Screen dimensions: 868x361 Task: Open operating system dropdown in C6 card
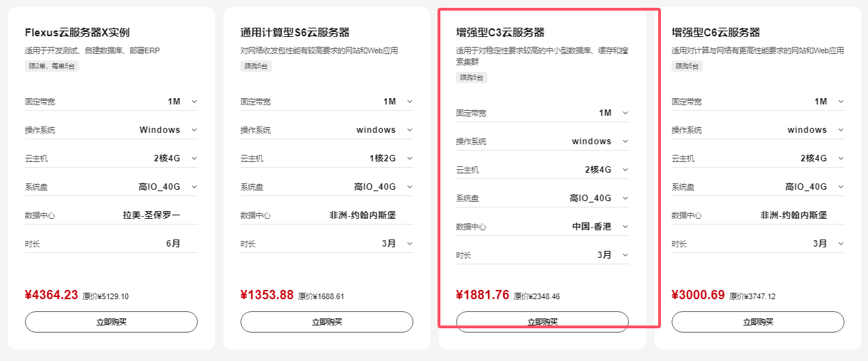pyautogui.click(x=758, y=130)
